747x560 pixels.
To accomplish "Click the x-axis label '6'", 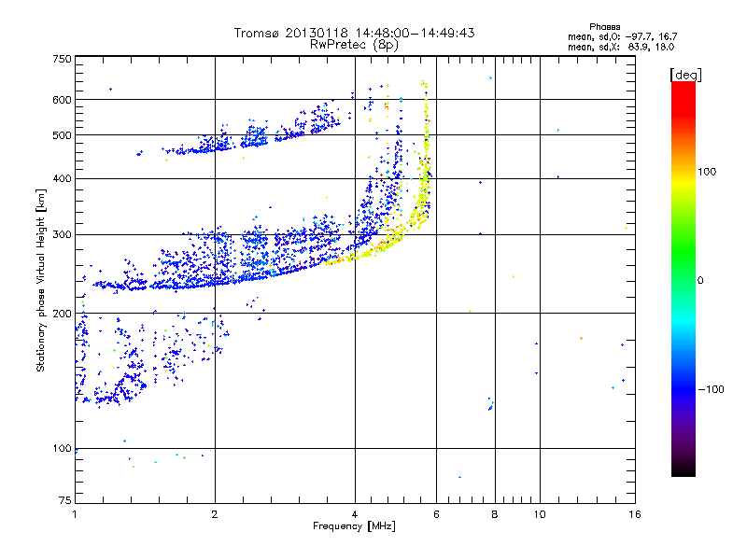I will coord(436,514).
